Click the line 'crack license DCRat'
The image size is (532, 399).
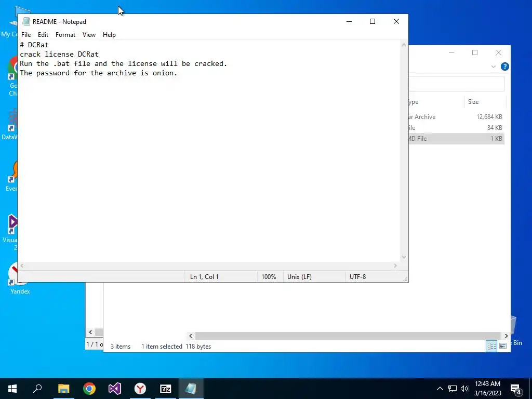[x=59, y=54]
